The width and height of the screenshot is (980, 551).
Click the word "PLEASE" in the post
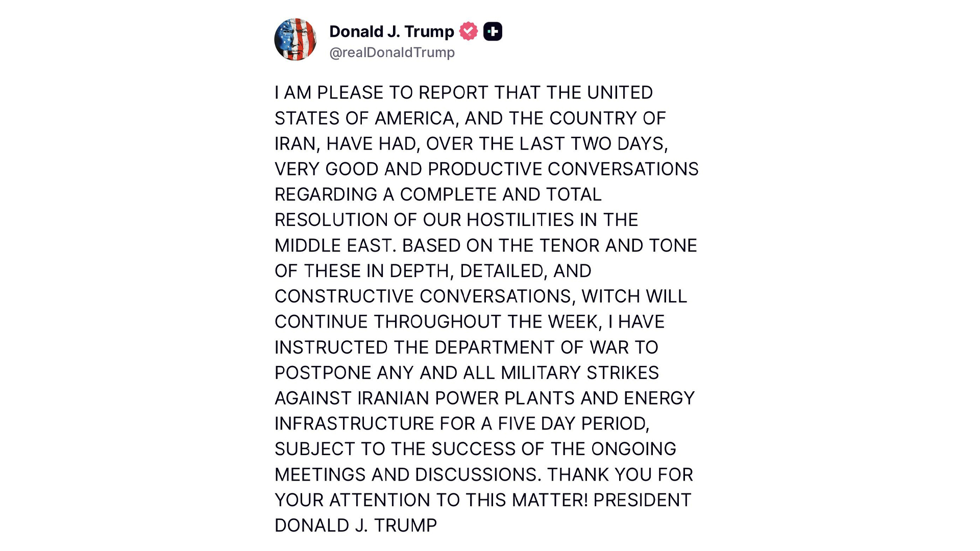tap(350, 93)
